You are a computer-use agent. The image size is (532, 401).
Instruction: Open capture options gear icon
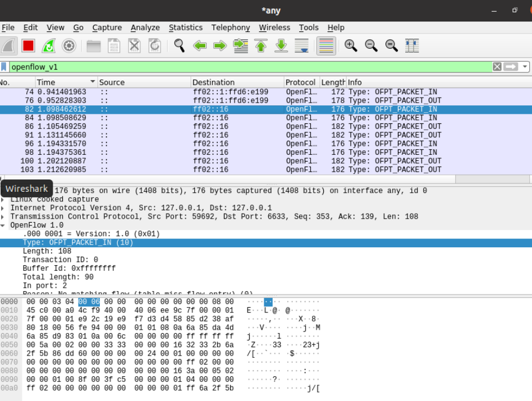(69, 45)
